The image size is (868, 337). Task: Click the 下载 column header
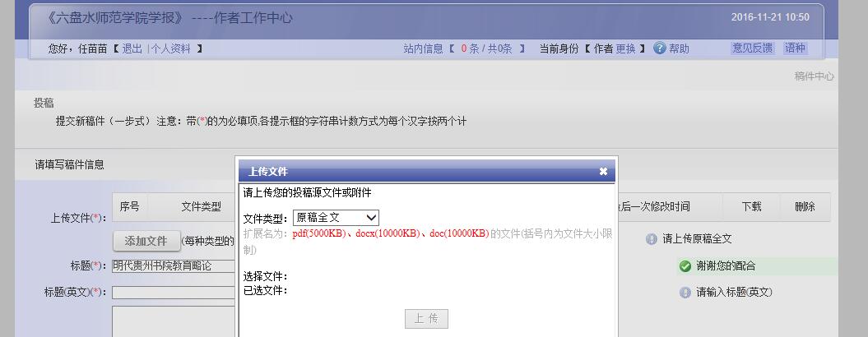pyautogui.click(x=752, y=207)
